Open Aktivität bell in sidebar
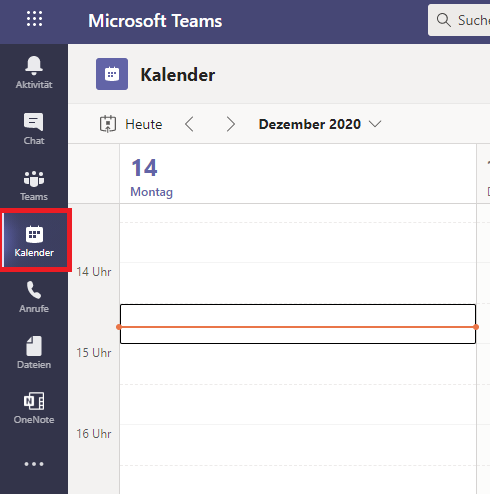 [34, 72]
